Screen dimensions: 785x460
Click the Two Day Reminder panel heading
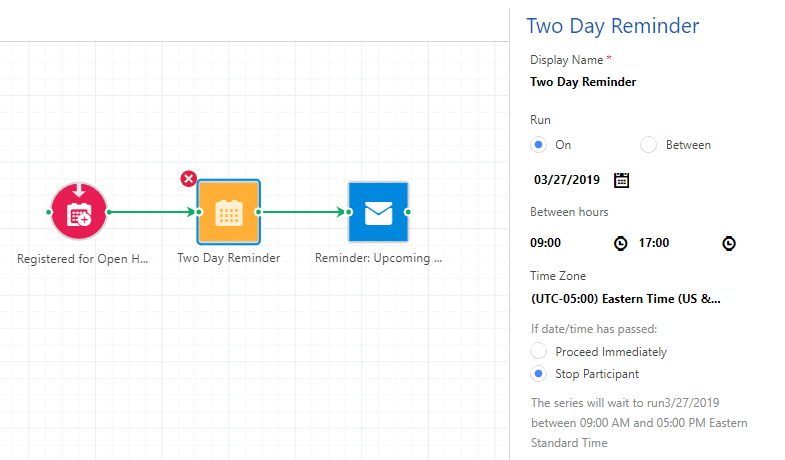tap(613, 26)
